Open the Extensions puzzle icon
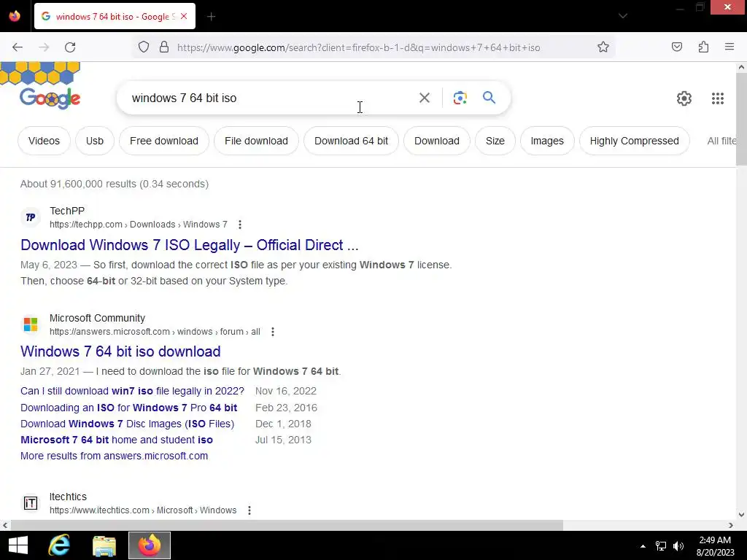Image resolution: width=747 pixels, height=560 pixels. click(x=703, y=47)
